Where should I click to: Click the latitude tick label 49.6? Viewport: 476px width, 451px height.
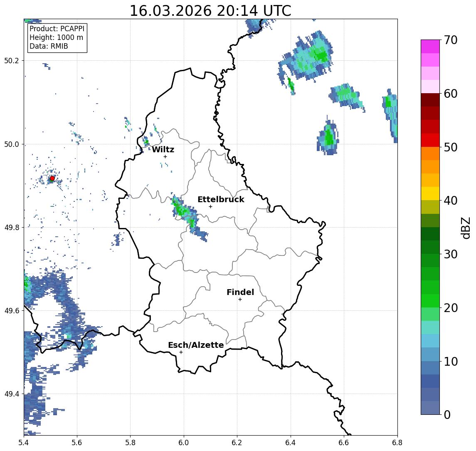click(12, 311)
